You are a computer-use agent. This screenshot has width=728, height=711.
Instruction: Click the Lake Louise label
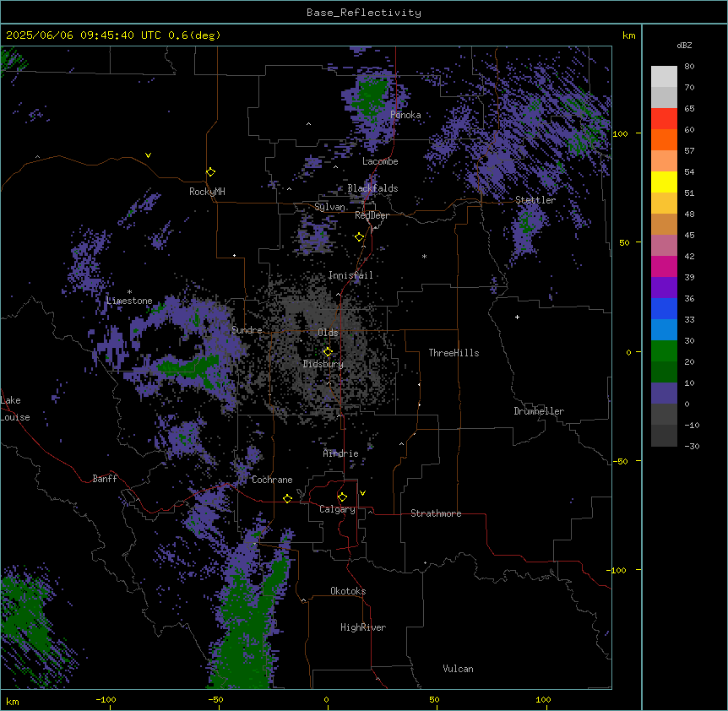click(x=15, y=409)
